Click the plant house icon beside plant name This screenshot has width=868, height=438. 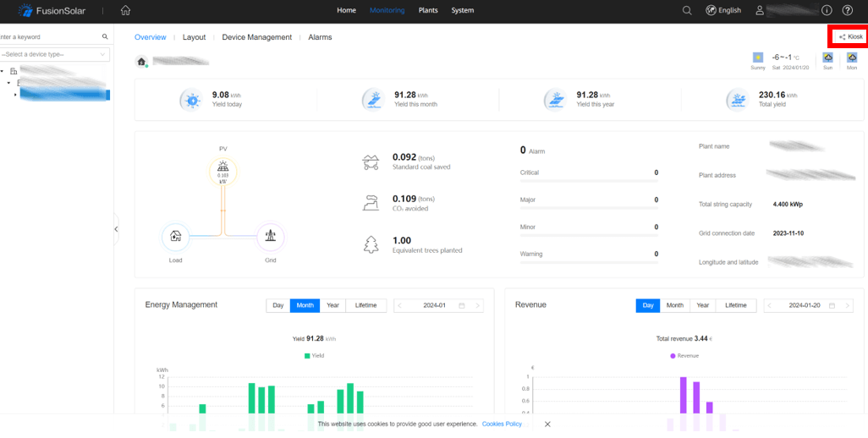pyautogui.click(x=141, y=62)
